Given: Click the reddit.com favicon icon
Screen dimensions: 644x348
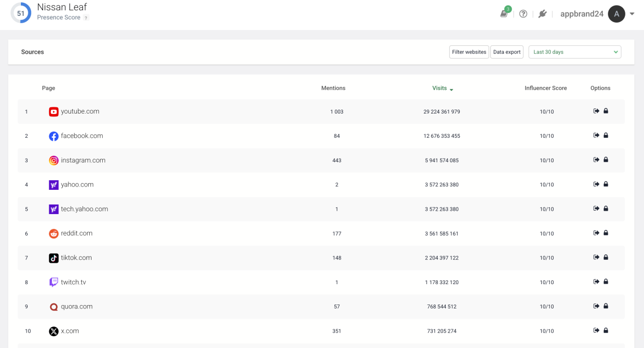Looking at the screenshot, I should click(54, 233).
